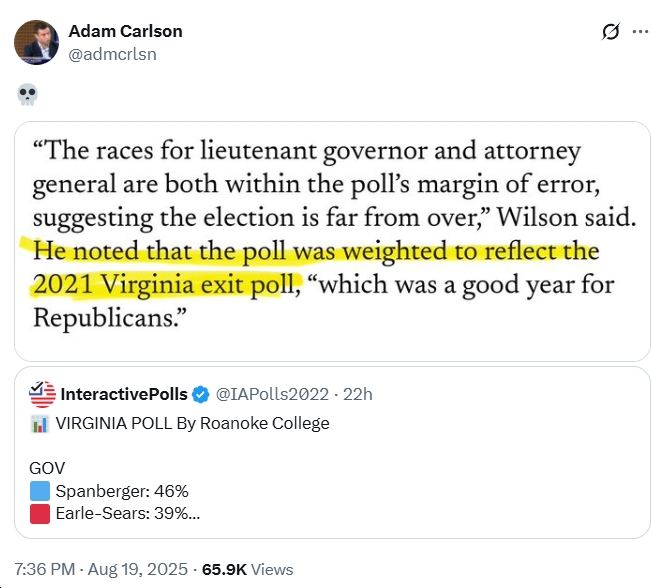Image resolution: width=652 pixels, height=588 pixels.
Task: Expand the truncated Earle-Sears: 39%... line
Action: [128, 514]
